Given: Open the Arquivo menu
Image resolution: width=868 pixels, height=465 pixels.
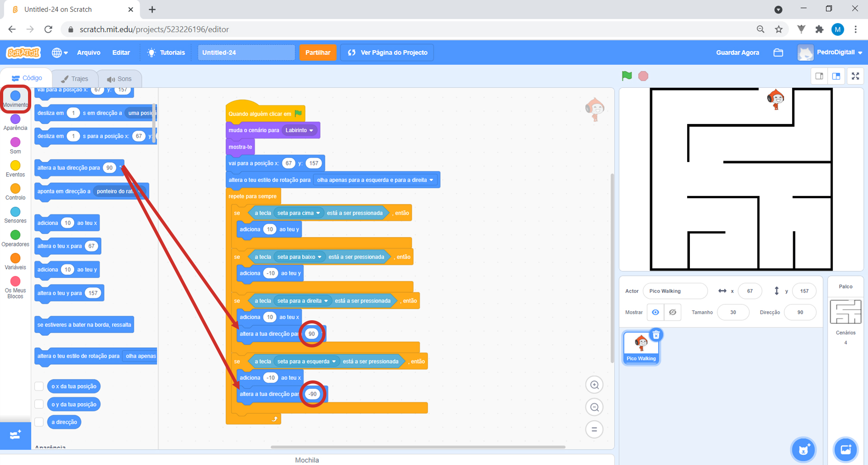Looking at the screenshot, I should point(89,52).
